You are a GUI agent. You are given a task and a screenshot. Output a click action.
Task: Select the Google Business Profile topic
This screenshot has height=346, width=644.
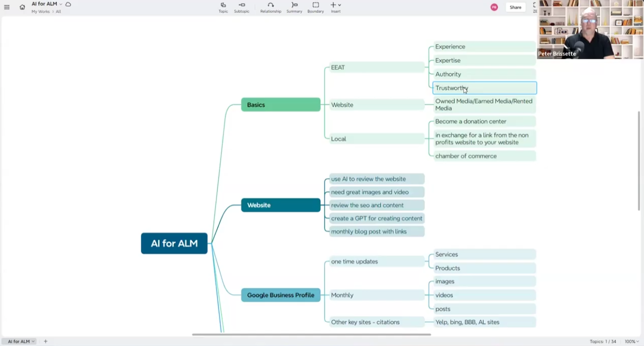point(280,295)
